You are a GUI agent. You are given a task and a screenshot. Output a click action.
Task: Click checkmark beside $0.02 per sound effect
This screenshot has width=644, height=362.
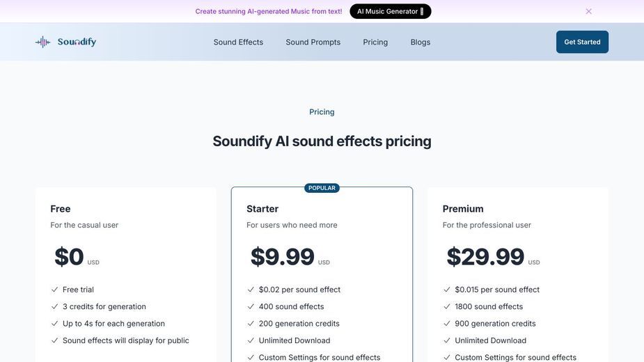(251, 290)
